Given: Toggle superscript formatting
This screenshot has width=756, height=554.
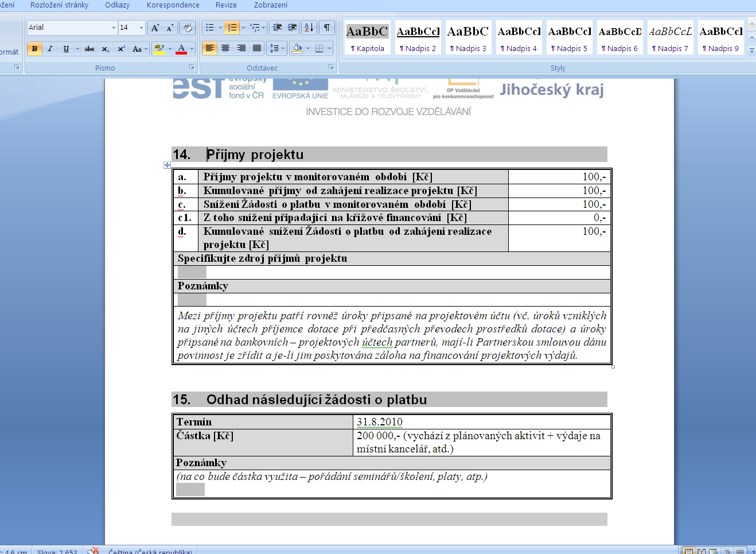Looking at the screenshot, I should coord(121,49).
